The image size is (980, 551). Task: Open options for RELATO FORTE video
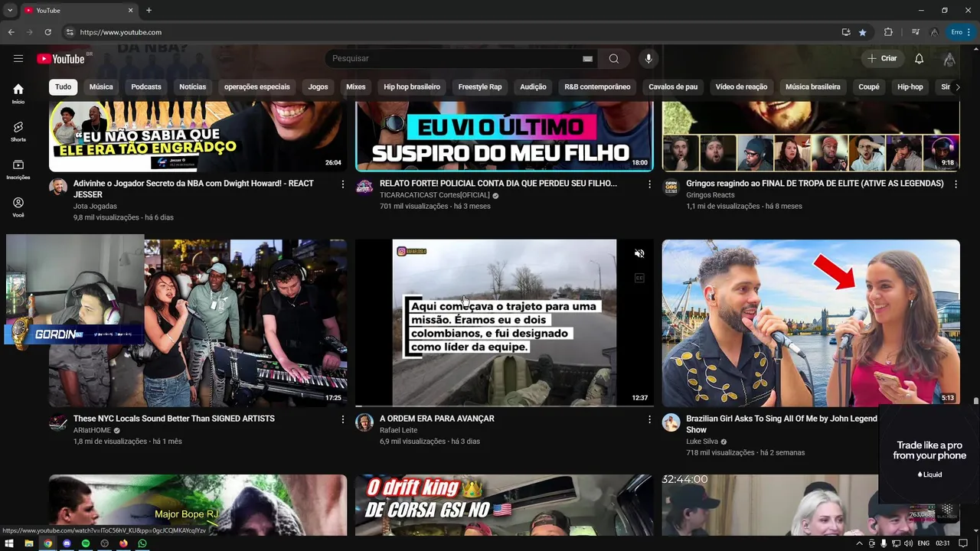[x=649, y=184]
